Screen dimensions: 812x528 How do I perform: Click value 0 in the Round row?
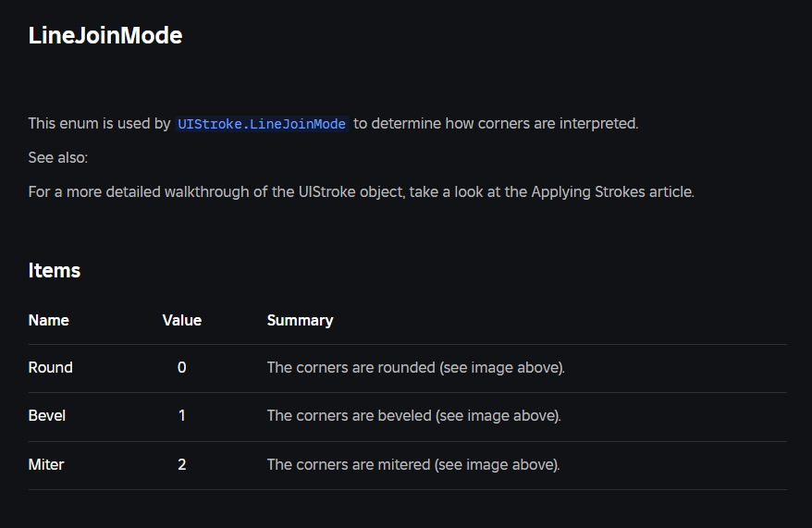click(x=182, y=367)
